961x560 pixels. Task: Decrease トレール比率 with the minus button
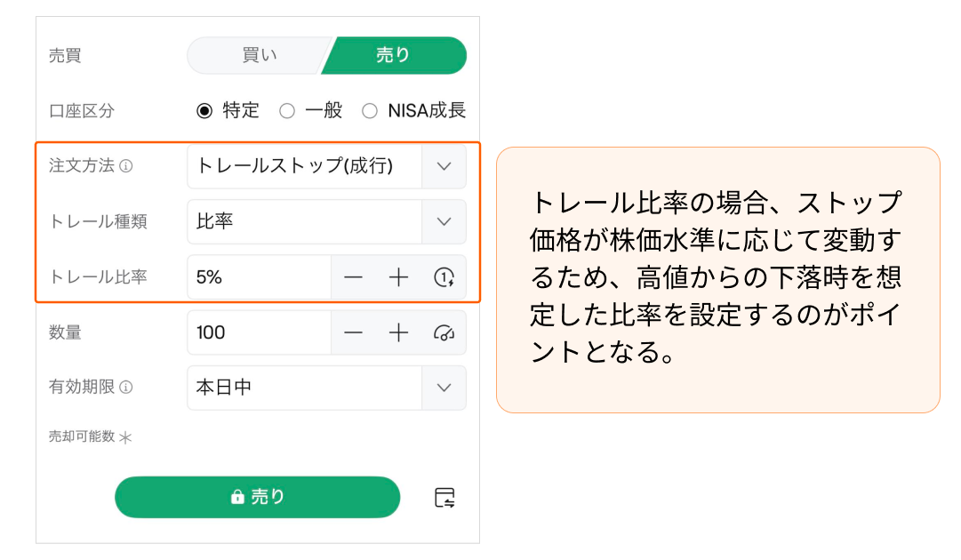pyautogui.click(x=354, y=277)
